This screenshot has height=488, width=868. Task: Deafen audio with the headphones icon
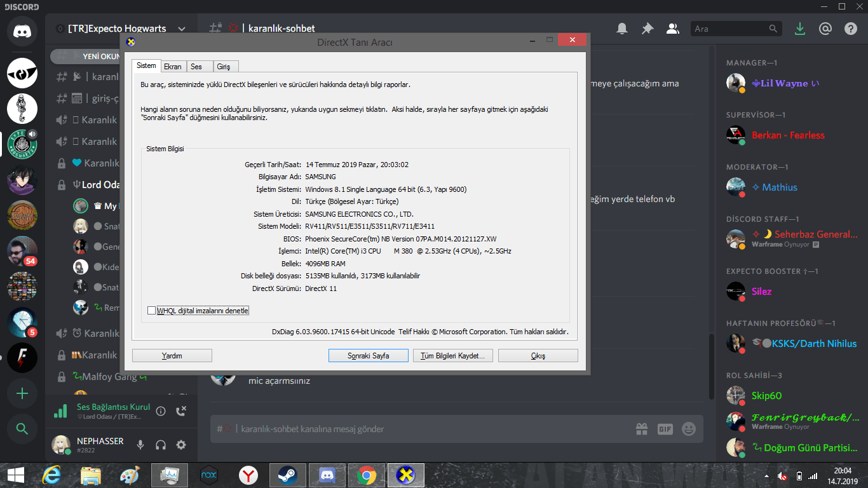click(161, 445)
